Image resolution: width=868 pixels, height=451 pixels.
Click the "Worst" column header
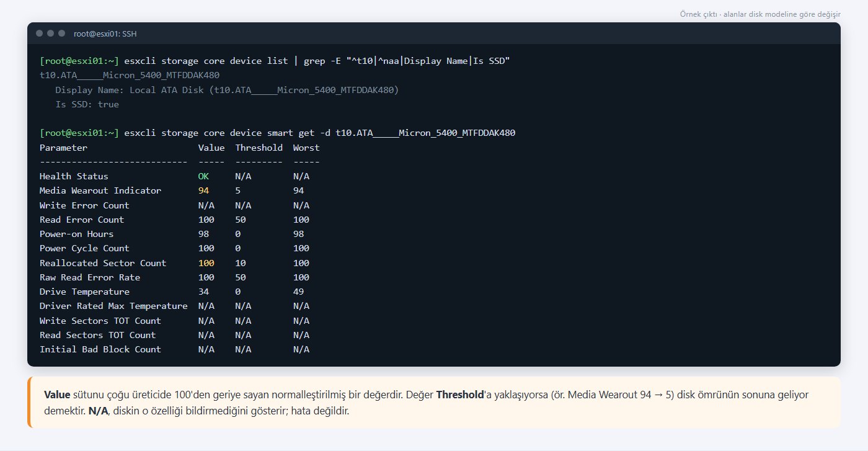point(306,148)
